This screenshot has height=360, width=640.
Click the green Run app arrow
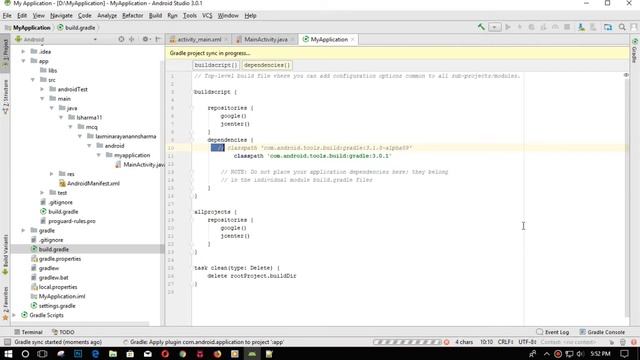508,27
